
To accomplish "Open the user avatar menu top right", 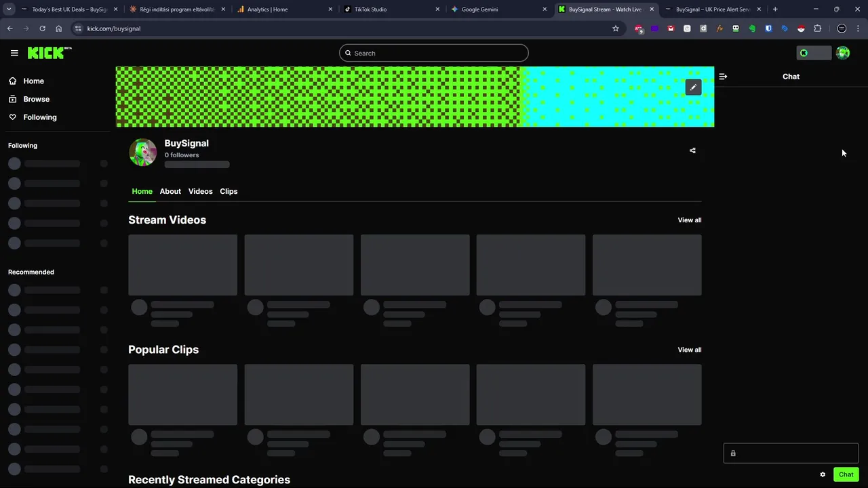I will click(x=843, y=53).
